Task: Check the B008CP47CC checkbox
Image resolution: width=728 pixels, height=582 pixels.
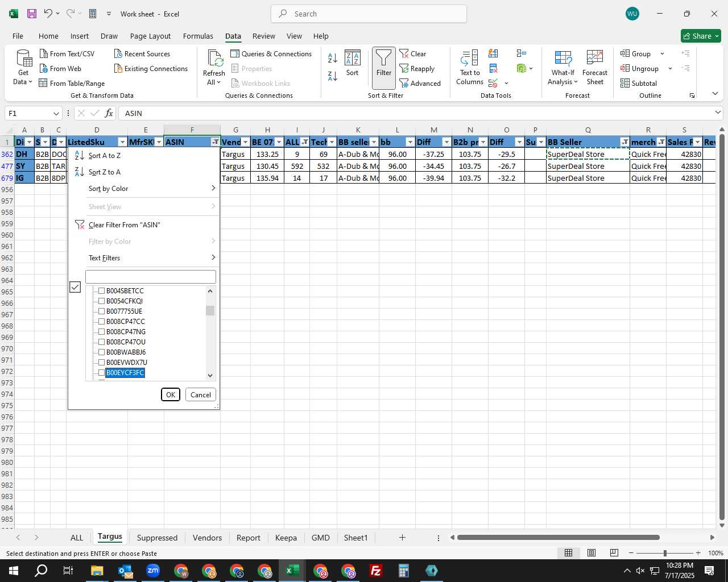Action: coord(102,322)
